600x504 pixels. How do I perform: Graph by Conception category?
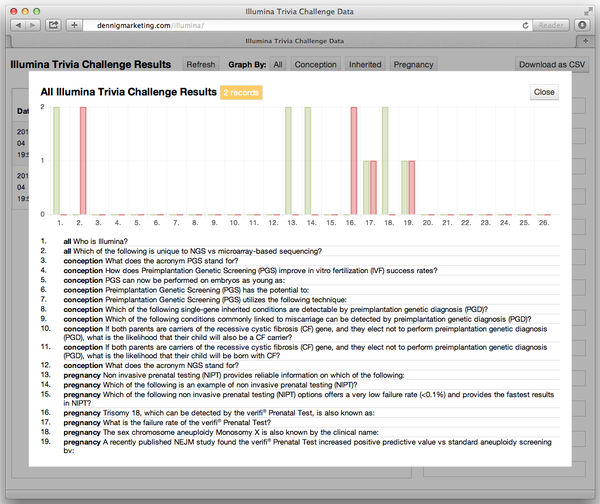315,64
